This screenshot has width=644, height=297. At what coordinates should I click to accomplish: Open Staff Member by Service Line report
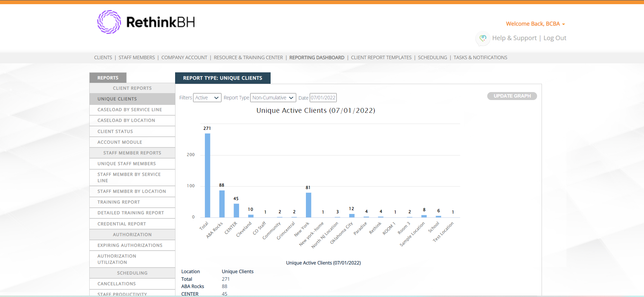132,178
